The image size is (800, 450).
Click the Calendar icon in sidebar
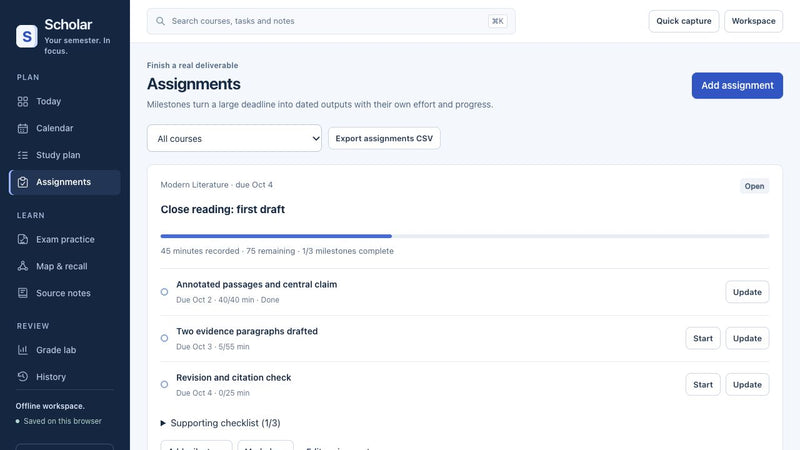22,128
